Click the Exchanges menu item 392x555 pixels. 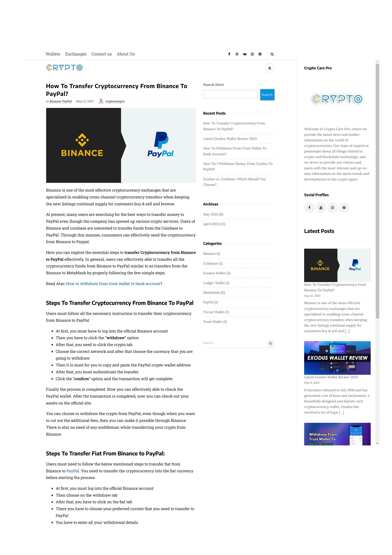click(x=75, y=54)
